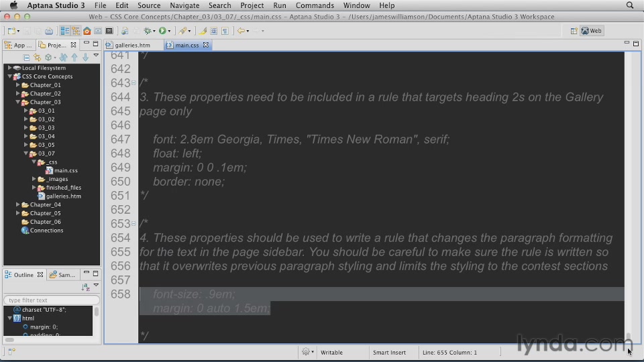The image size is (644, 362).
Task: Open the Source menu
Action: pyautogui.click(x=149, y=5)
